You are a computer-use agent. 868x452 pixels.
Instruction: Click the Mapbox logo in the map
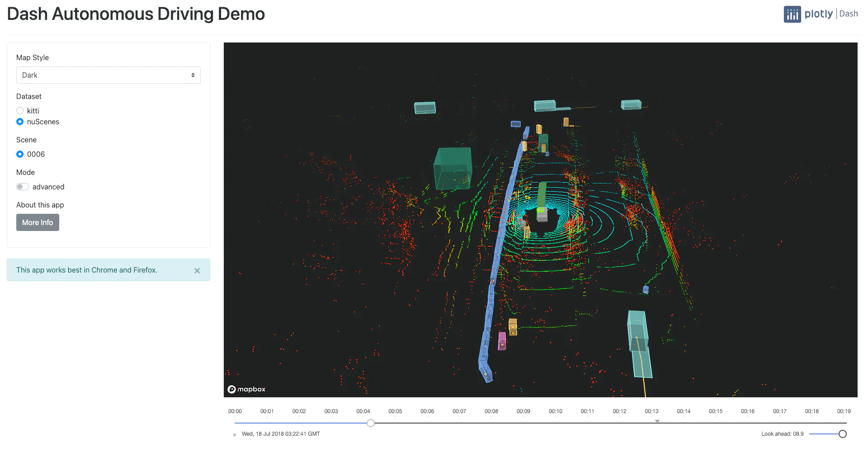pyautogui.click(x=246, y=389)
